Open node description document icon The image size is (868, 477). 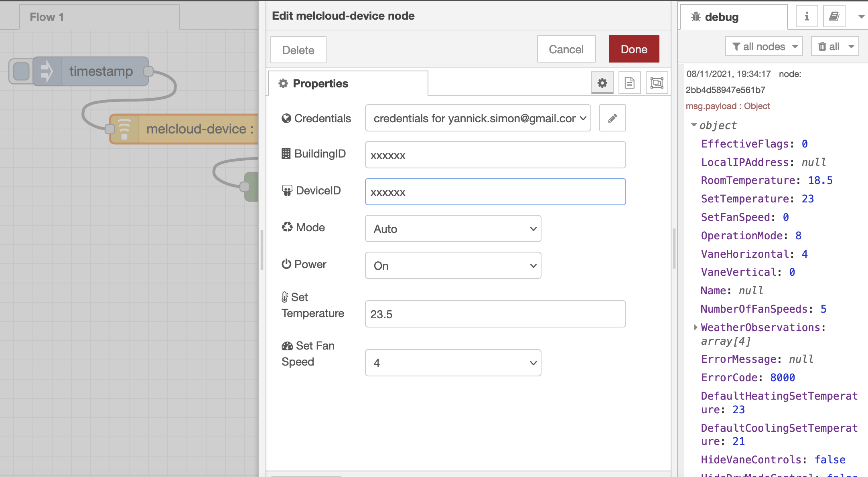(629, 83)
